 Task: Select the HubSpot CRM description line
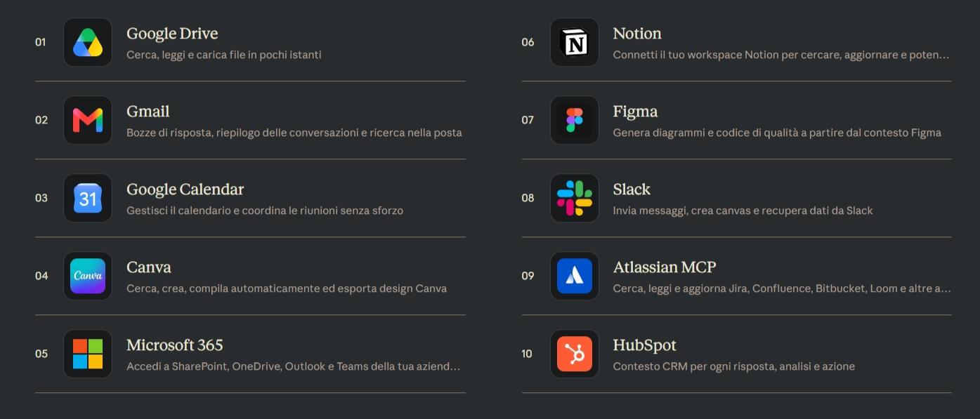pyautogui.click(x=734, y=366)
